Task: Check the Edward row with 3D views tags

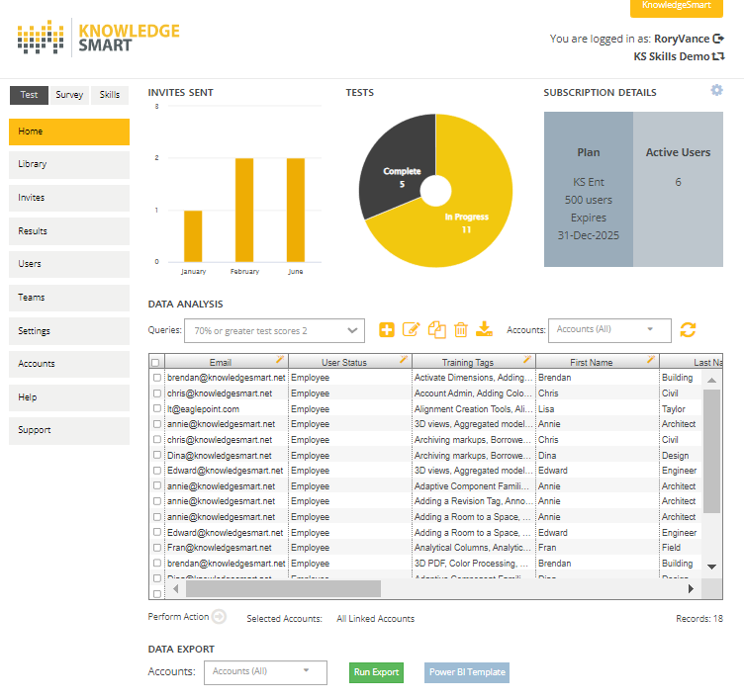Action: tap(157, 471)
